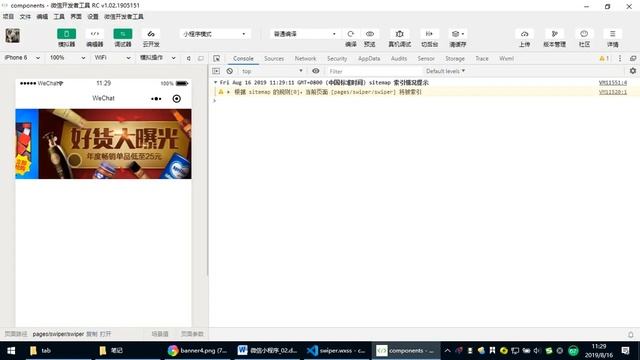The image size is (640, 360).
Task: Click the user avatar in toolbar
Action: (x=13, y=36)
